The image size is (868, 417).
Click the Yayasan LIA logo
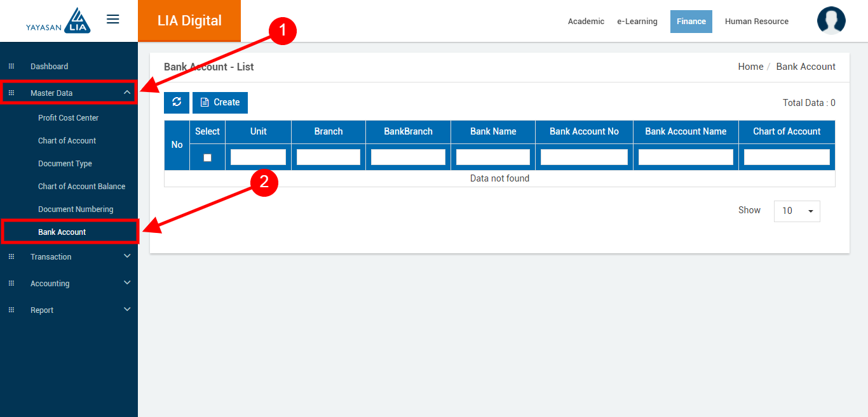point(58,21)
